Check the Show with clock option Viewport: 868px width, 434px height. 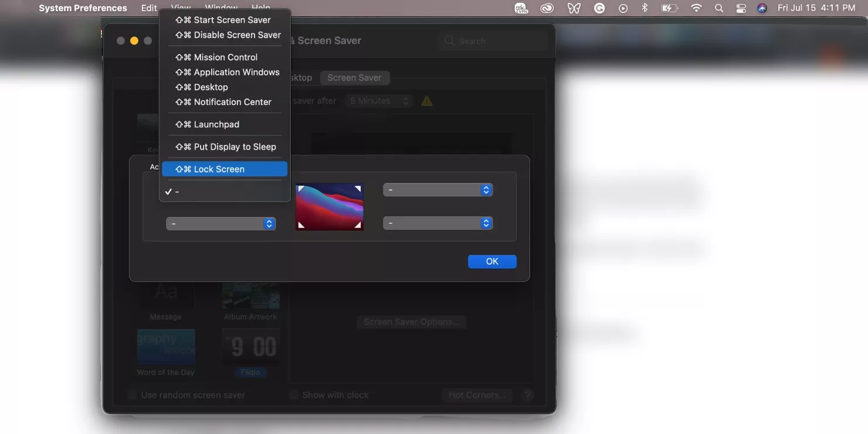[293, 395]
